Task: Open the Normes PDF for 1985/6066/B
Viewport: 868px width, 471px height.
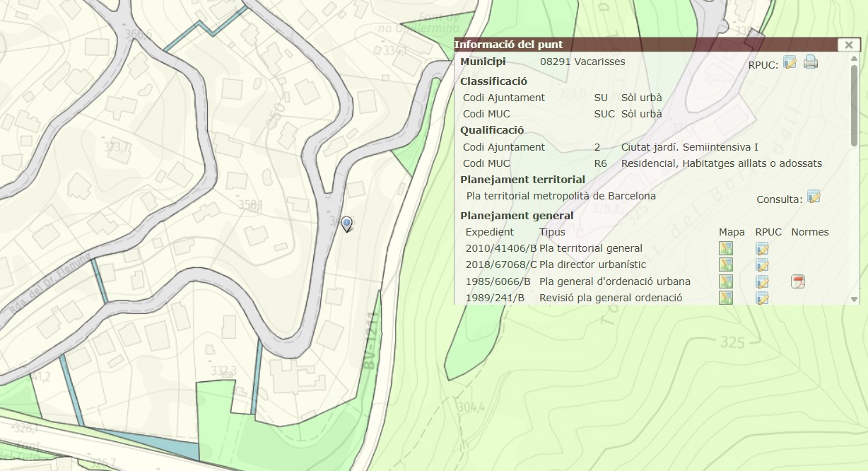Action: tap(798, 281)
